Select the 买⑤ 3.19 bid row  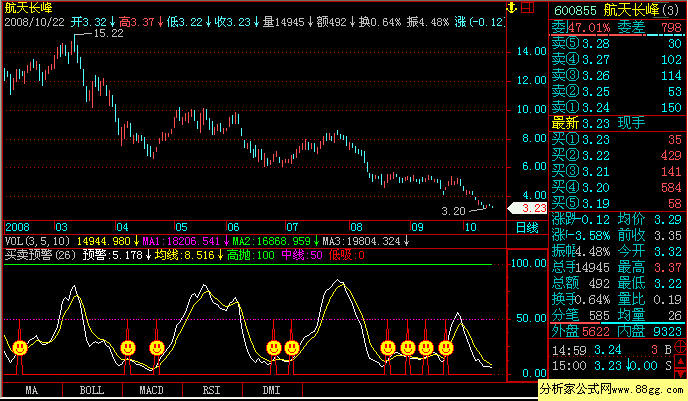click(616, 203)
